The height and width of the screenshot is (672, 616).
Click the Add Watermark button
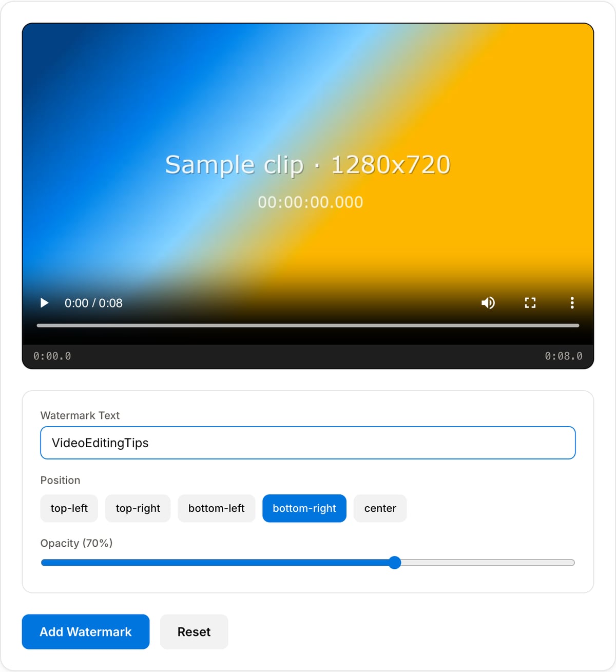pyautogui.click(x=86, y=631)
